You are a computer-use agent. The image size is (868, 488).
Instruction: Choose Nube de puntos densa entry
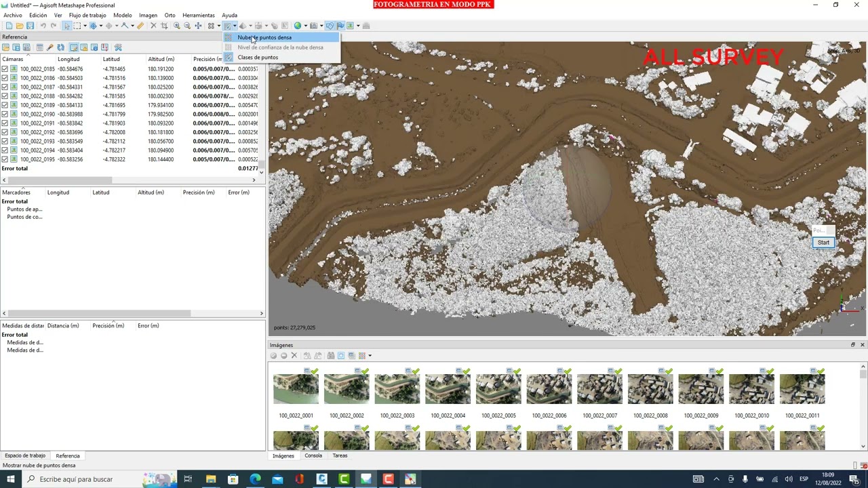[281, 37]
